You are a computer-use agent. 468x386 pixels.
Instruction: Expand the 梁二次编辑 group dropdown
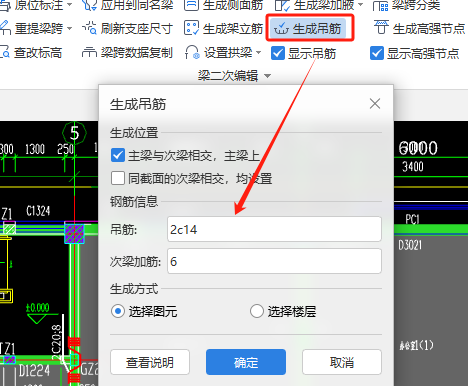tap(267, 76)
